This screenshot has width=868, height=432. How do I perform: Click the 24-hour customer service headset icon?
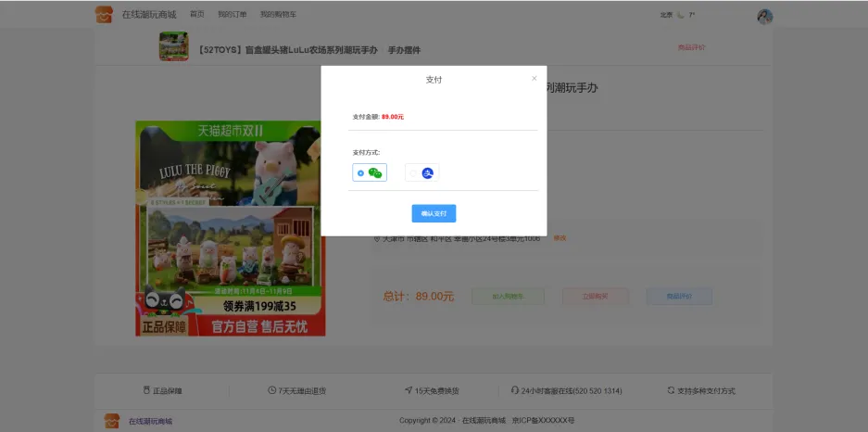[515, 390]
